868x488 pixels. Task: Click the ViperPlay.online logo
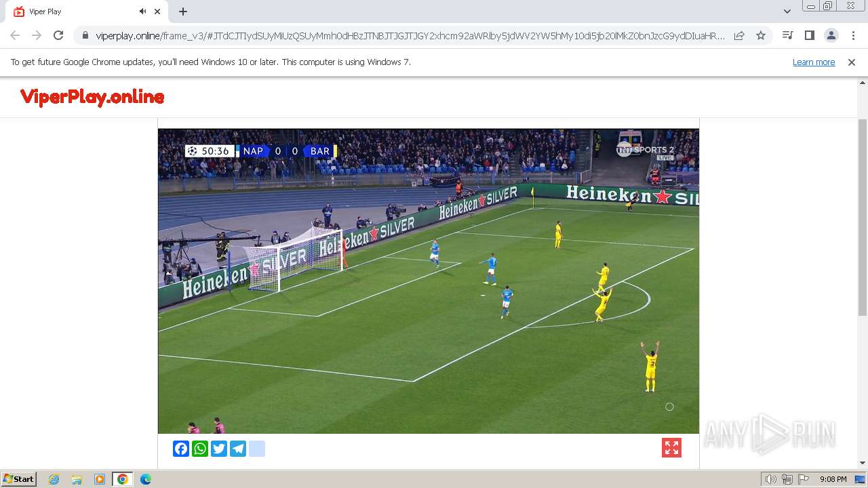(x=92, y=97)
